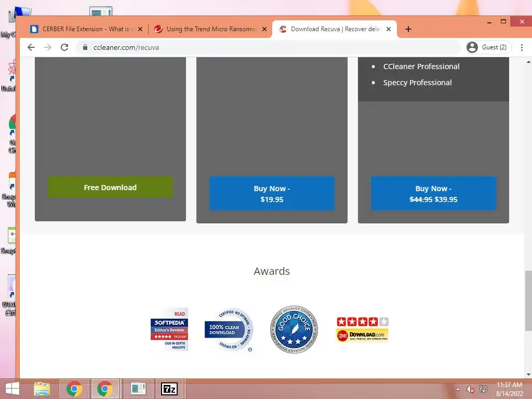
Task: Click the padlock site info icon
Action: 85,47
